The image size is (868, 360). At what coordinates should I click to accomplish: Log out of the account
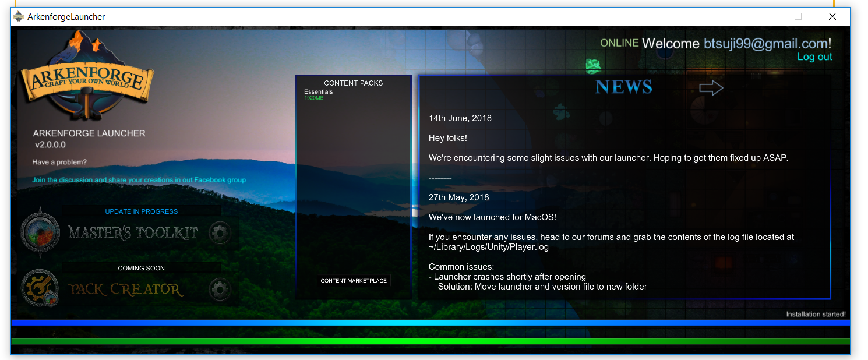tap(814, 57)
